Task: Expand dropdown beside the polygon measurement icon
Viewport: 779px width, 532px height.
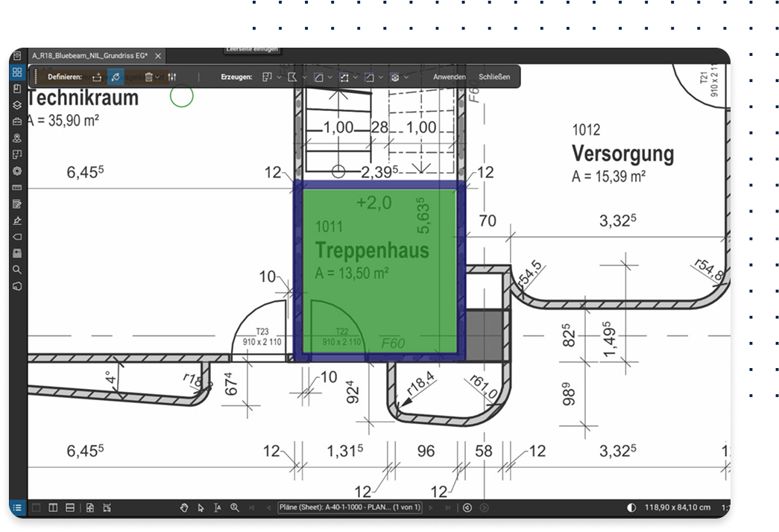Action: 330,77
